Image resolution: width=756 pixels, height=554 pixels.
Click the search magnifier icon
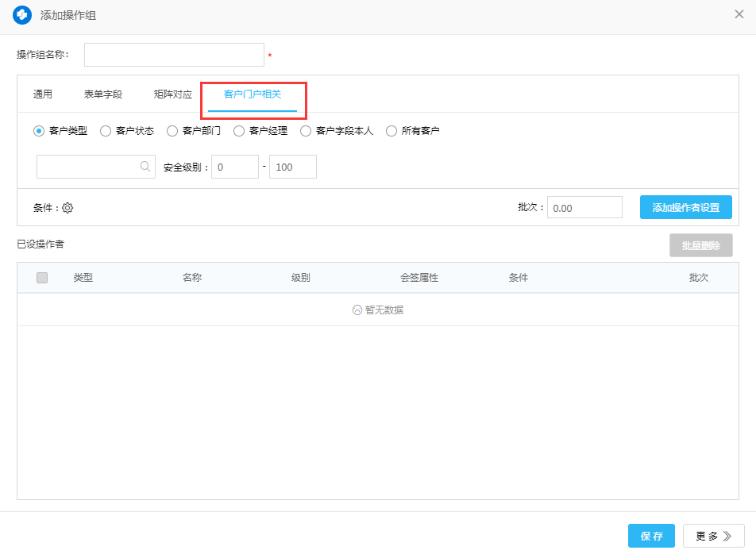[145, 167]
